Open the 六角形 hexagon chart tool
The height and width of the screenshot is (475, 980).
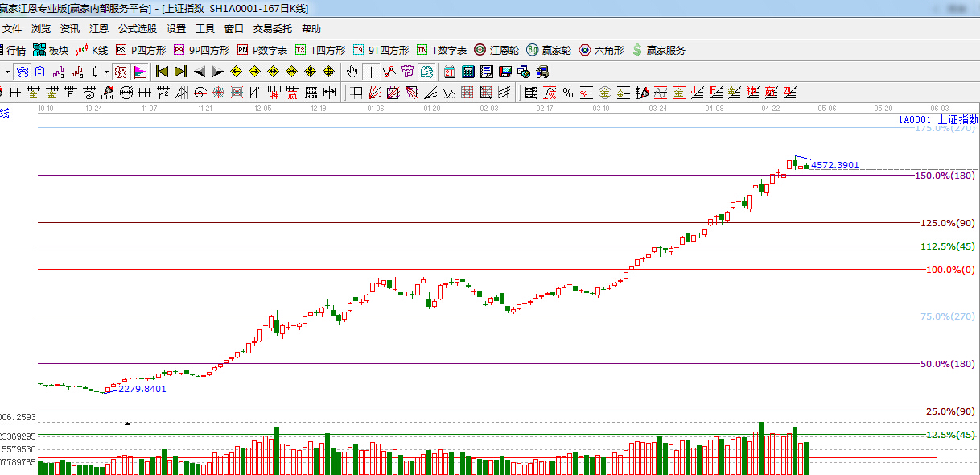coord(601,50)
